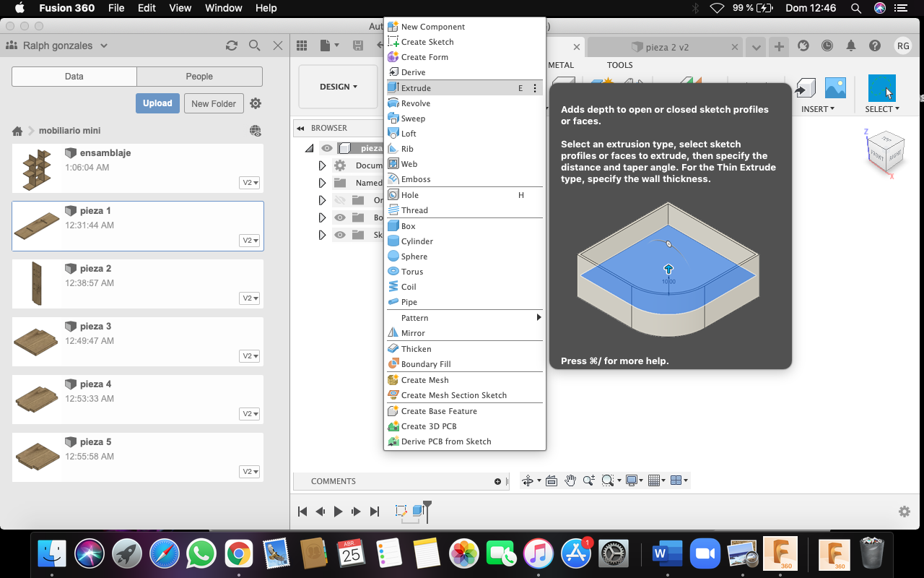This screenshot has width=924, height=578.
Task: Collapse the Browser panel with the double arrows
Action: [x=300, y=129]
